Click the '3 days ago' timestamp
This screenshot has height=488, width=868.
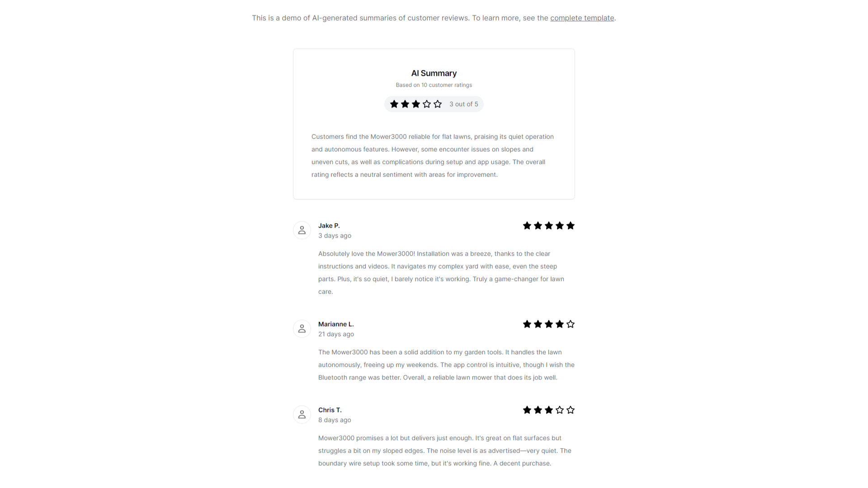pos(335,236)
